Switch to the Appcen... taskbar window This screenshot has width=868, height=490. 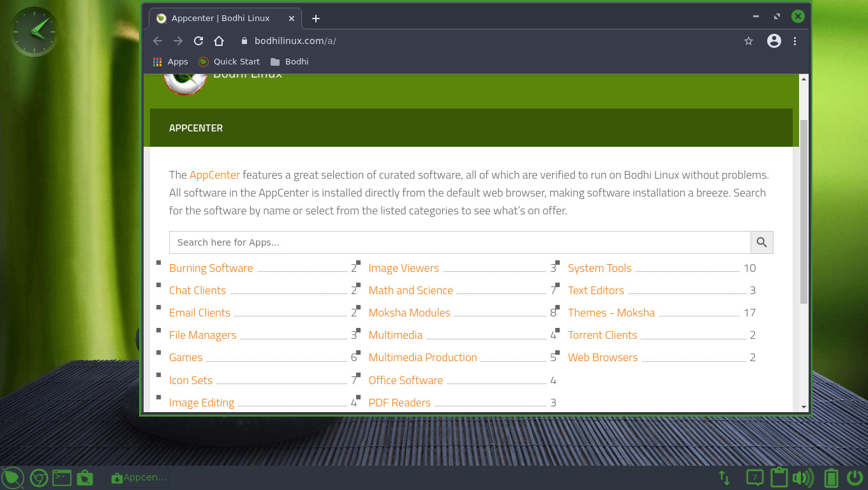pos(138,477)
